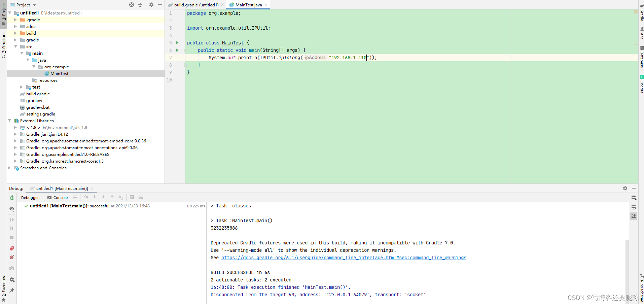
Task: Switch to the Debugger tab
Action: click(30, 198)
